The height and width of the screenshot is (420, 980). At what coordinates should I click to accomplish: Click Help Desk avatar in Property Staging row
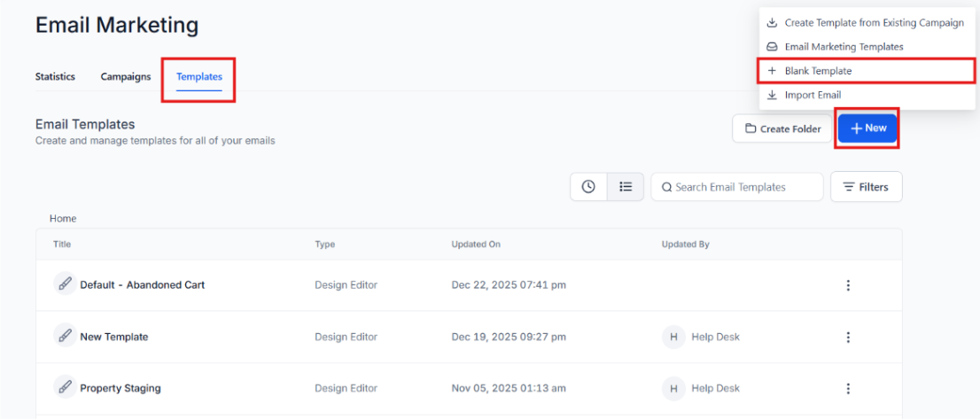[x=673, y=388]
